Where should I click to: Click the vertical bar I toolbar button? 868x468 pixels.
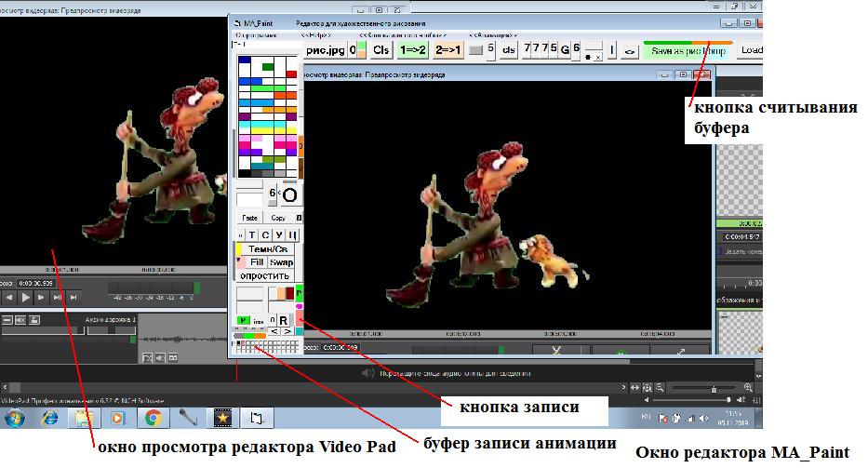(612, 50)
